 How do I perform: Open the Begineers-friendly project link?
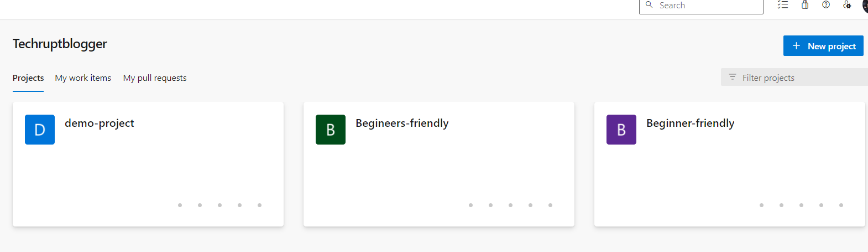pos(402,123)
